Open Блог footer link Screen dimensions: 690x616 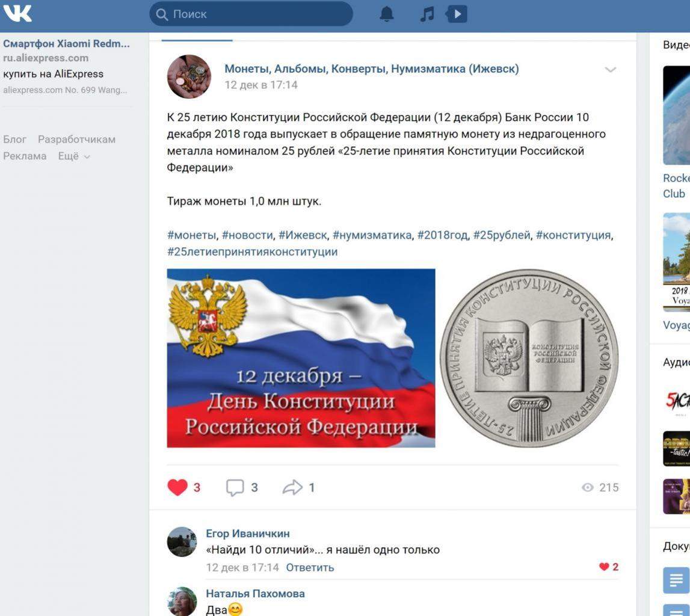click(x=14, y=140)
